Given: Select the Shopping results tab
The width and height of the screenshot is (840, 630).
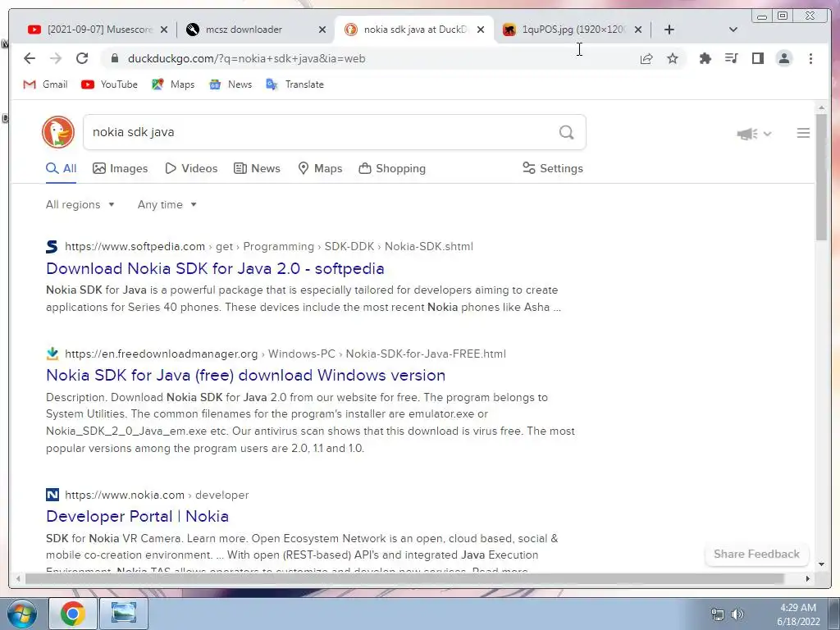Looking at the screenshot, I should coord(392,168).
